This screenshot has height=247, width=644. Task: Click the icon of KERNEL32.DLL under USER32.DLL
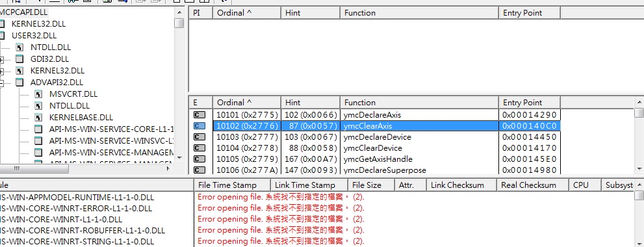[19, 71]
